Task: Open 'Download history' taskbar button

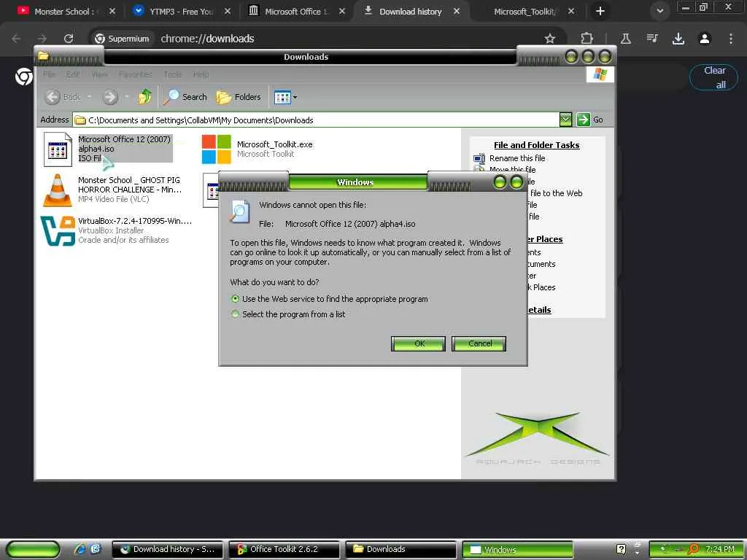Action: coord(167,549)
